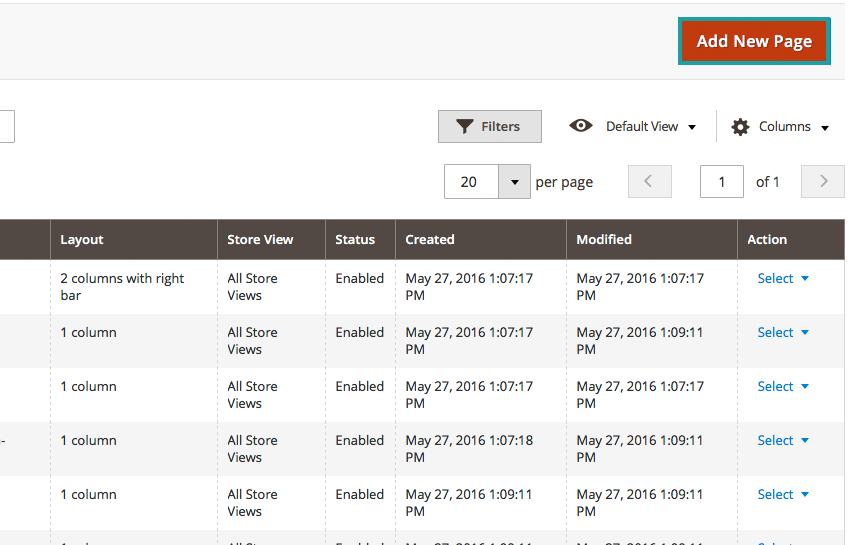The width and height of the screenshot is (851, 545).
Task: Click the gear icon for Columns
Action: 740,127
